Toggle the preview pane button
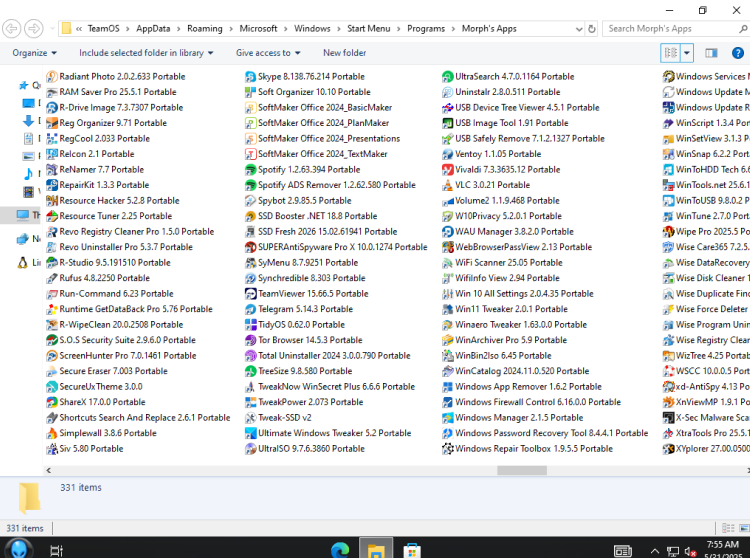This screenshot has width=750, height=558. (711, 53)
